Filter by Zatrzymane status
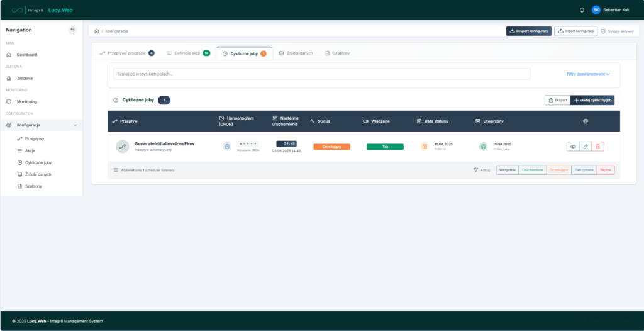The image size is (644, 331). [584, 170]
